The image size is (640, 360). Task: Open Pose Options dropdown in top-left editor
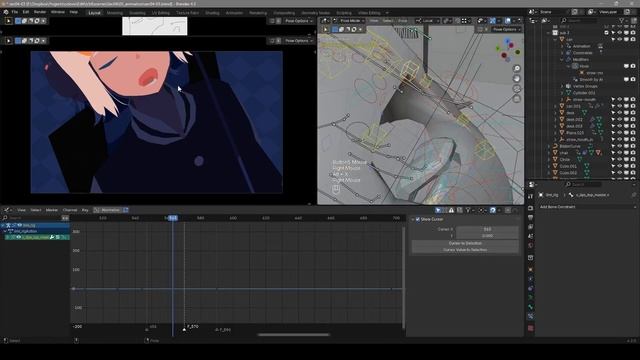[299, 21]
